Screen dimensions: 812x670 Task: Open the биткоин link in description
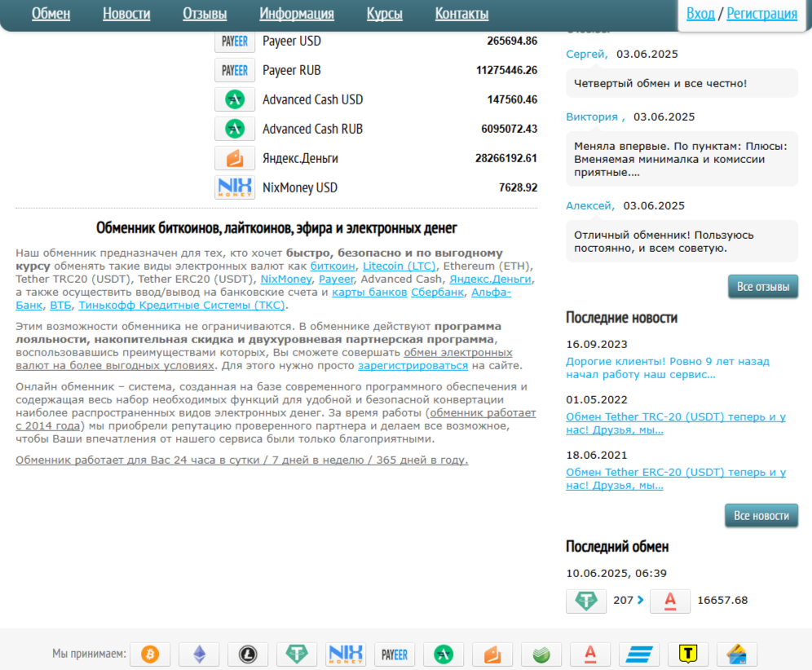(333, 267)
